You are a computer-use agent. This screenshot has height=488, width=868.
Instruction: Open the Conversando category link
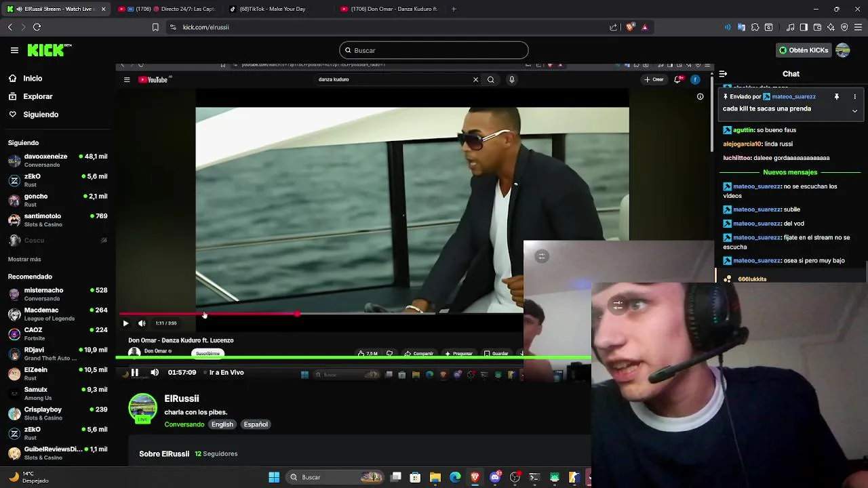pos(184,424)
